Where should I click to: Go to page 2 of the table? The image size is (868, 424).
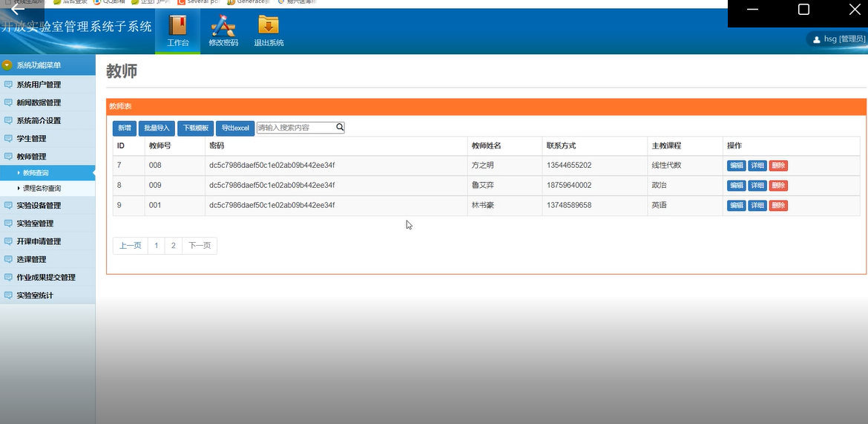(x=174, y=246)
